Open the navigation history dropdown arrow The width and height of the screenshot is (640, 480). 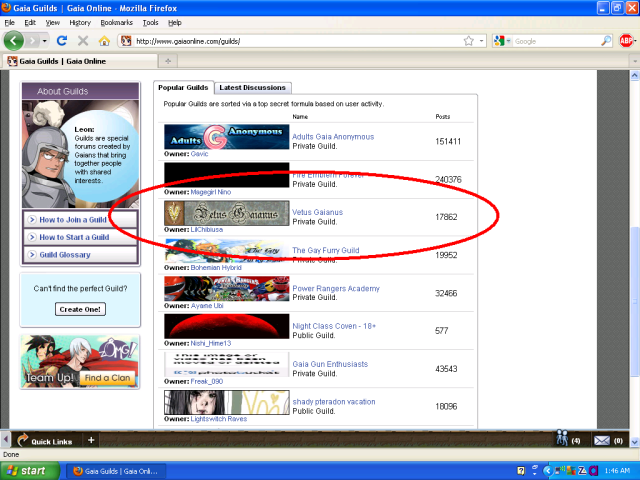point(44,41)
